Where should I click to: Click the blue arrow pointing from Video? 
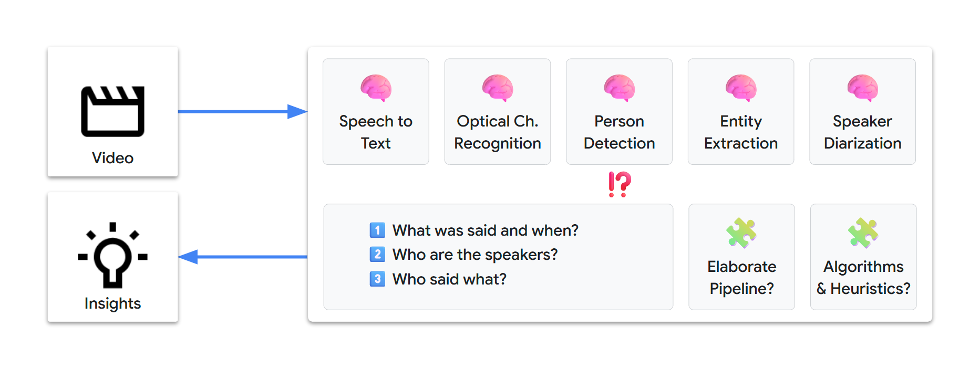[x=242, y=111]
